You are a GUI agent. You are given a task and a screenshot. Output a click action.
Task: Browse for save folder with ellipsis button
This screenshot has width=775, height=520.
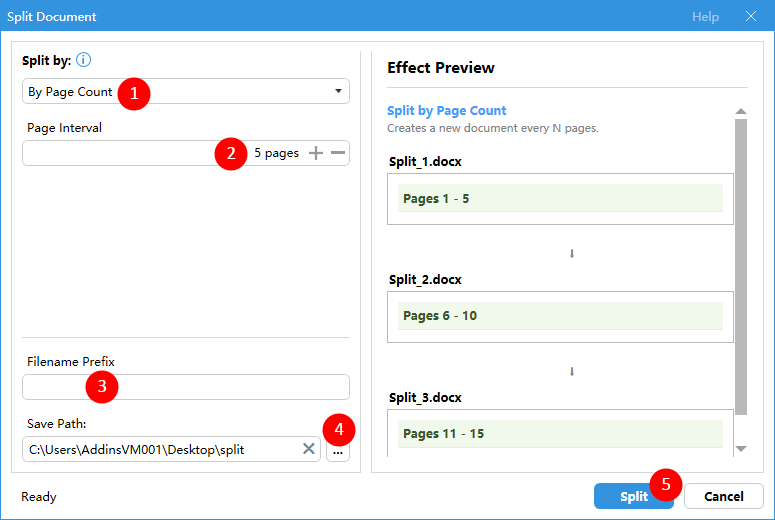(x=338, y=451)
